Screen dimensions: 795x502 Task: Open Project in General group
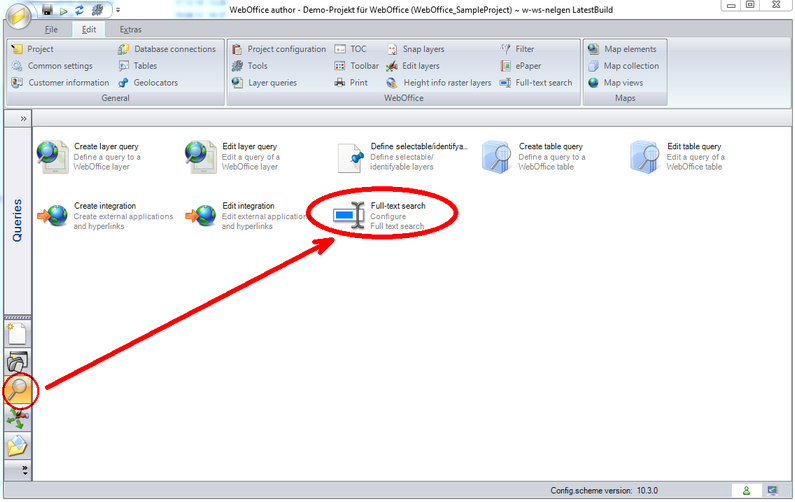click(x=32, y=49)
